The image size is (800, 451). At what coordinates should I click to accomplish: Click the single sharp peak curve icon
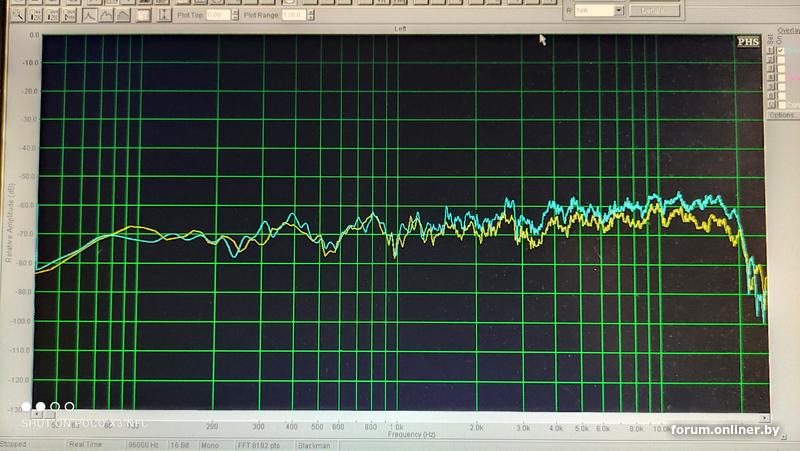89,15
